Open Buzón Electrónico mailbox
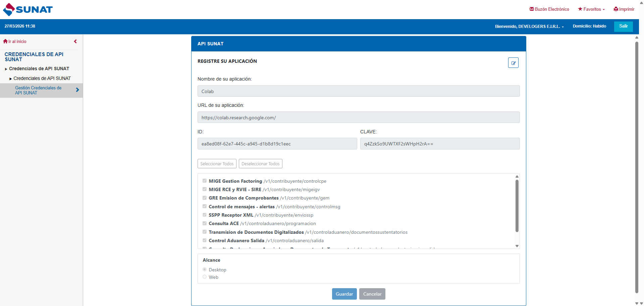Image resolution: width=644 pixels, height=306 pixels. [549, 9]
